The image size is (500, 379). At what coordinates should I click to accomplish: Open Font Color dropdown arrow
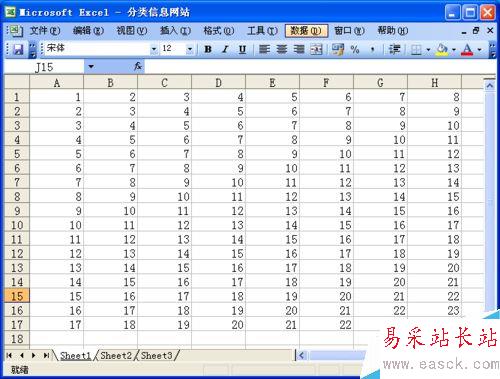coord(479,49)
